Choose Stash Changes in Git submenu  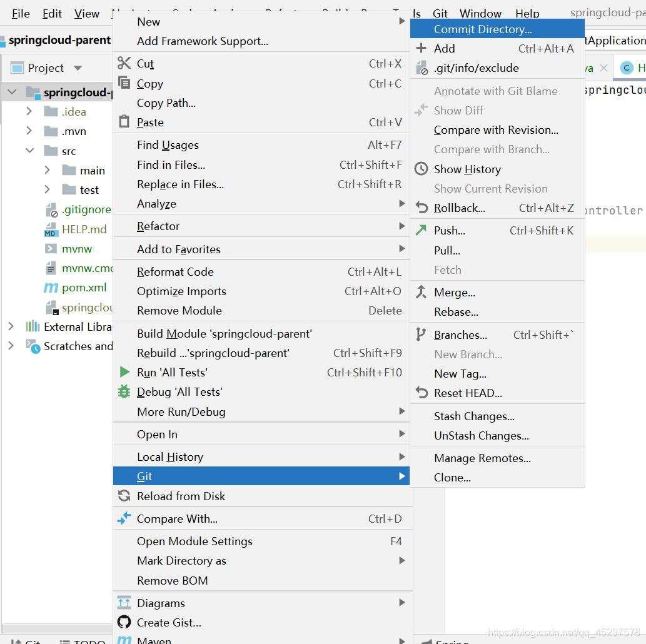(474, 416)
